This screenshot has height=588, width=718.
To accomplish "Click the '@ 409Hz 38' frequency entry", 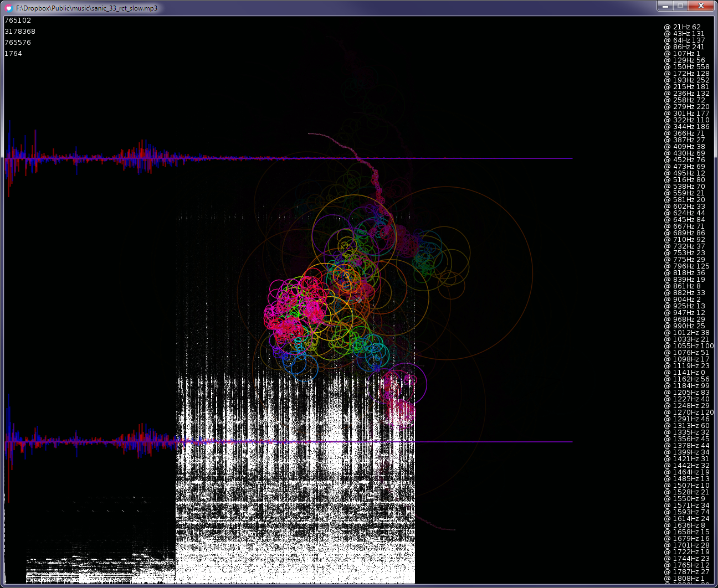I will (x=685, y=147).
